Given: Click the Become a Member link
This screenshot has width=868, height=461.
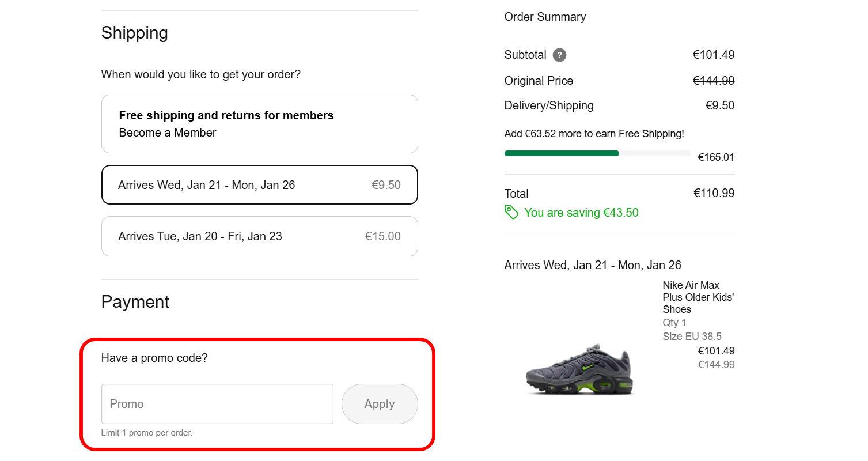Looking at the screenshot, I should point(167,133).
